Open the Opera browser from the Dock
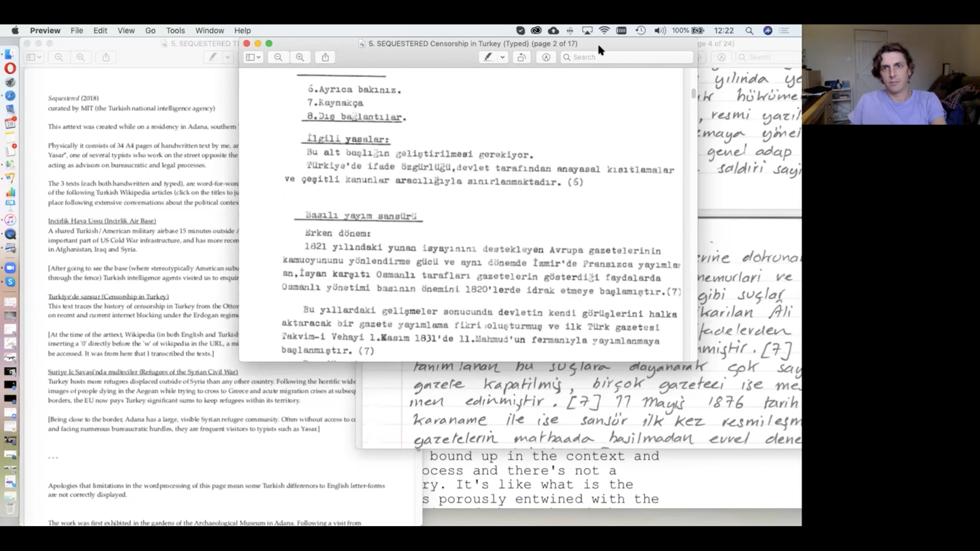This screenshot has height=551, width=980. coord(10,68)
